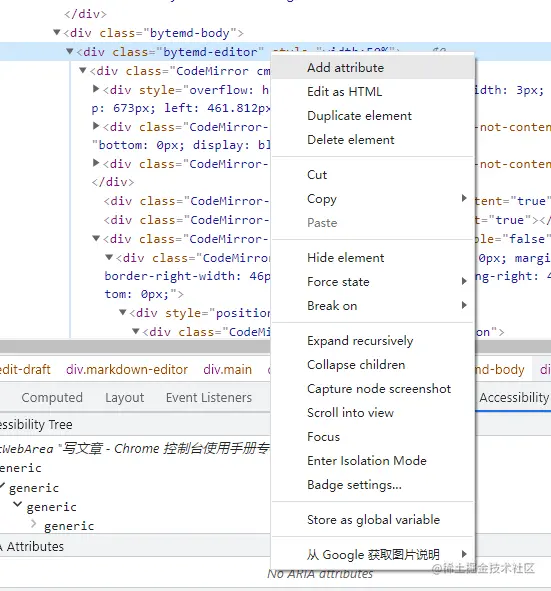Switch to the Computed tab

pyautogui.click(x=52, y=398)
